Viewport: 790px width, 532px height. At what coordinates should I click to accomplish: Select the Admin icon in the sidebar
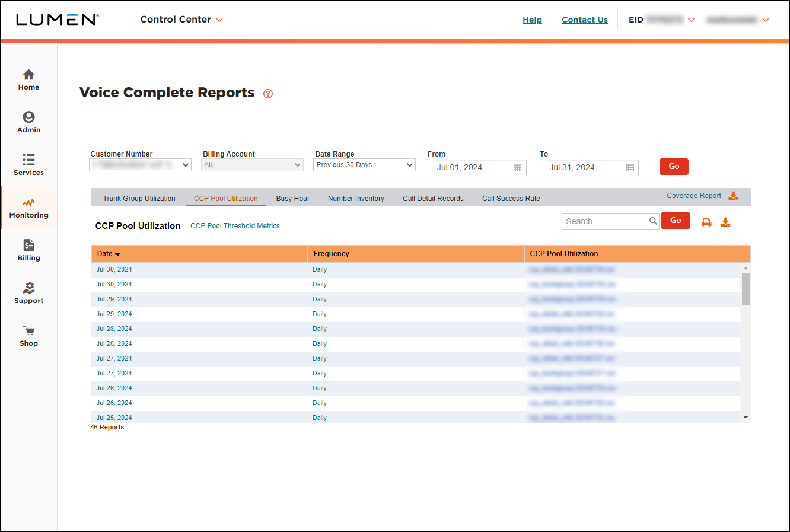[x=28, y=117]
